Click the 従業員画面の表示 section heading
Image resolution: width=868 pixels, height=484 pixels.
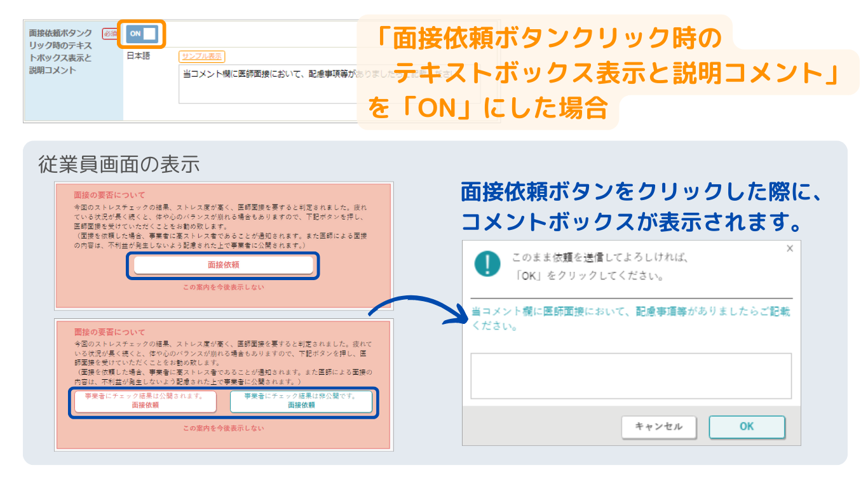coord(119,165)
